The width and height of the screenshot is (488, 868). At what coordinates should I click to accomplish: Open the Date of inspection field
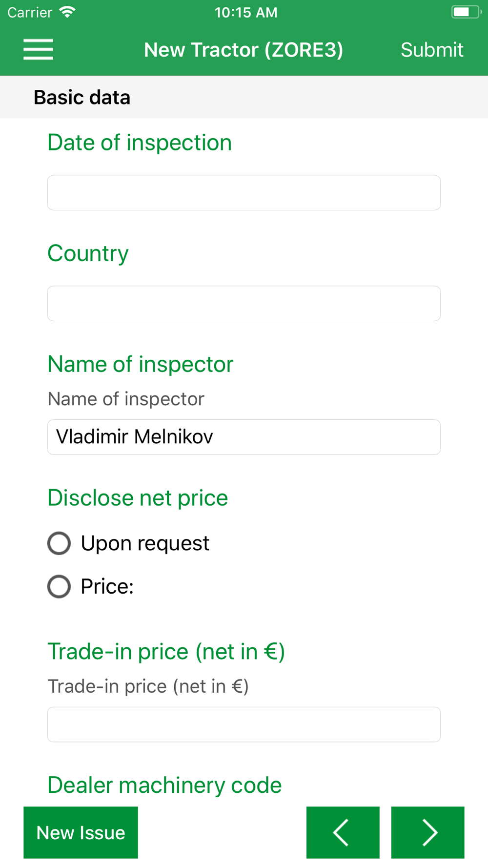click(244, 193)
